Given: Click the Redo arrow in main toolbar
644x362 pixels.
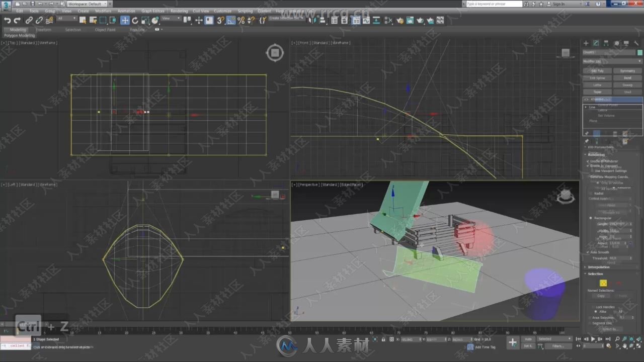Looking at the screenshot, I should [17, 21].
